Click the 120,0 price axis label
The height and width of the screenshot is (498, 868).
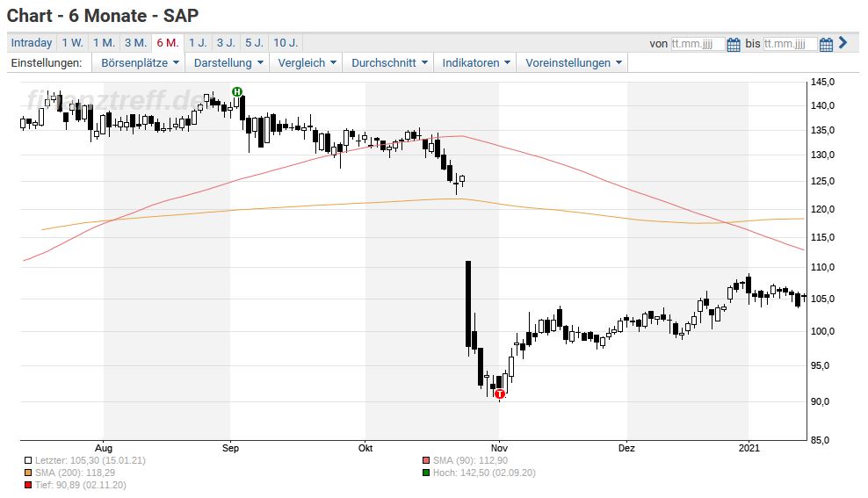pos(822,210)
